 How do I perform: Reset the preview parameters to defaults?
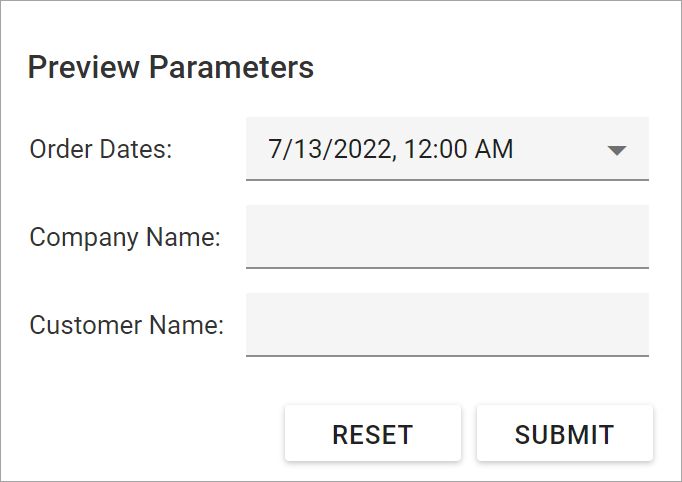click(372, 434)
